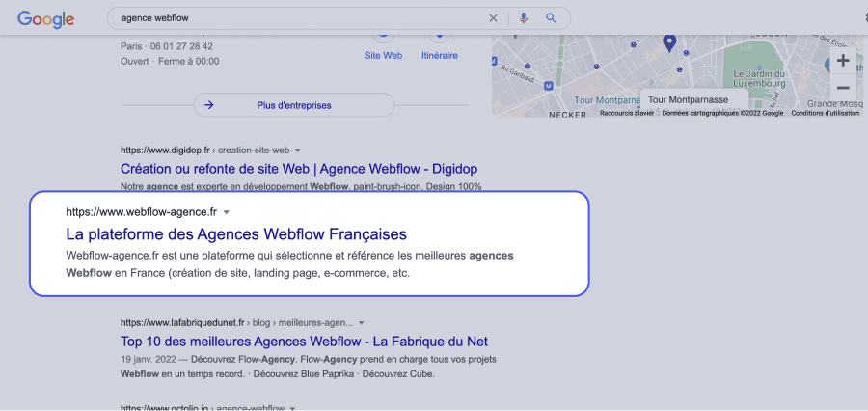Click the https://www.lafabriquedunet.fr URL text
Viewport: 868px width, 411px height.
point(182,323)
